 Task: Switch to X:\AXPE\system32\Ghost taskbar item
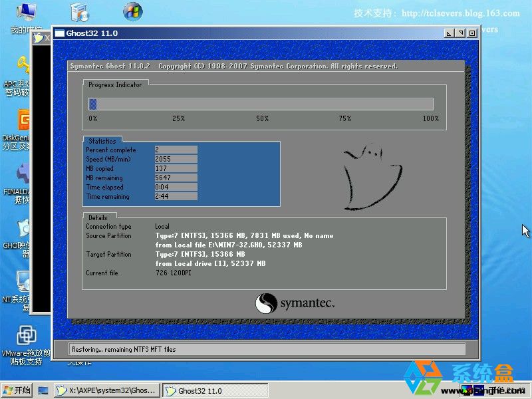[x=107, y=390]
